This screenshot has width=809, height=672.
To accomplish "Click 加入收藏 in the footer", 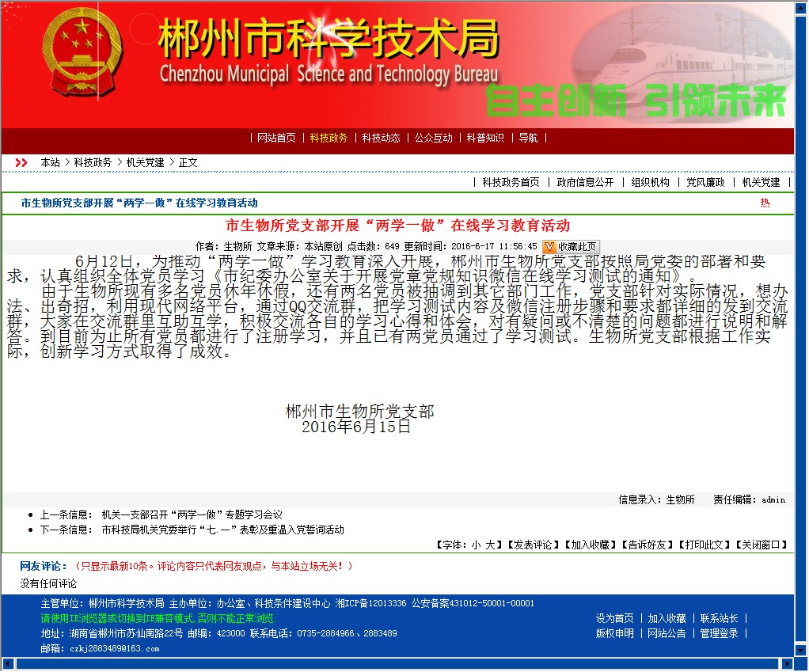I will click(667, 618).
